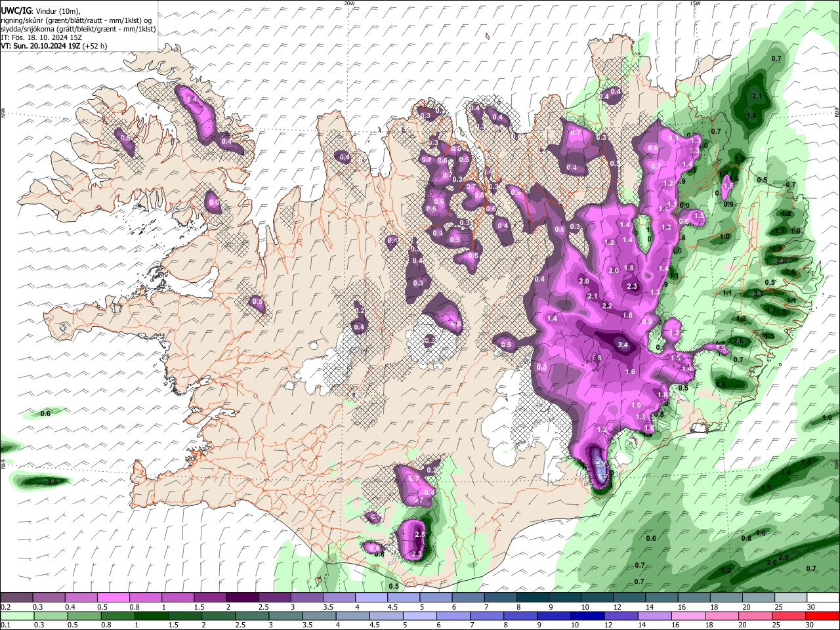Select the "slydda/snjókoma" legend description line

click(78, 29)
